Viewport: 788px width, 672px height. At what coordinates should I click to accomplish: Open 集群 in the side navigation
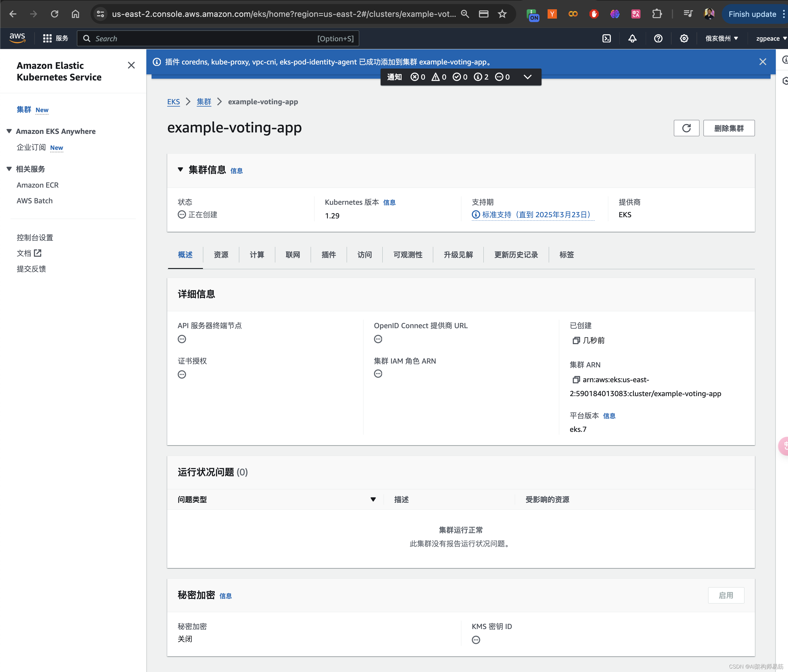[x=24, y=109]
